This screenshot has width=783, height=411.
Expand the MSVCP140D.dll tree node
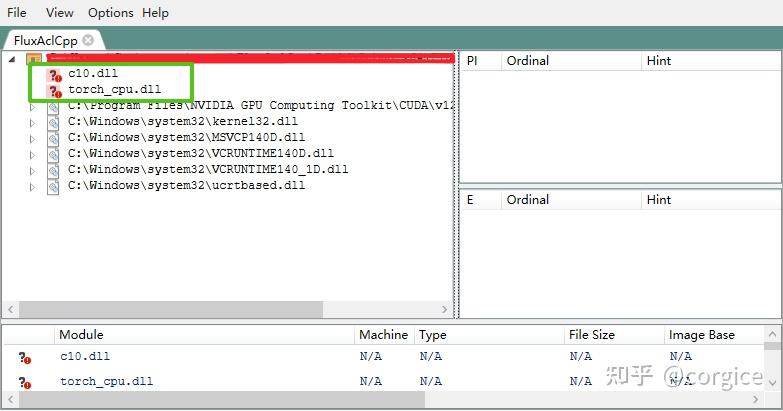32,139
